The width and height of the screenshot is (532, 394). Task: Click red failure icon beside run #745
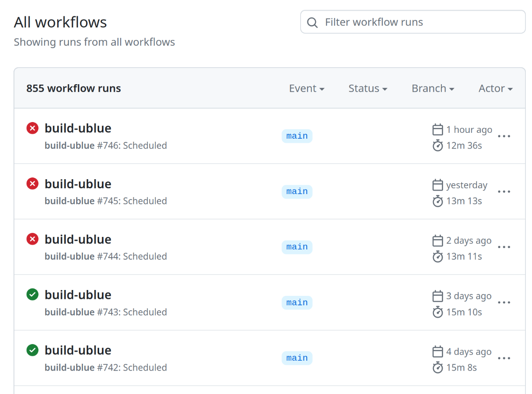coord(32,184)
